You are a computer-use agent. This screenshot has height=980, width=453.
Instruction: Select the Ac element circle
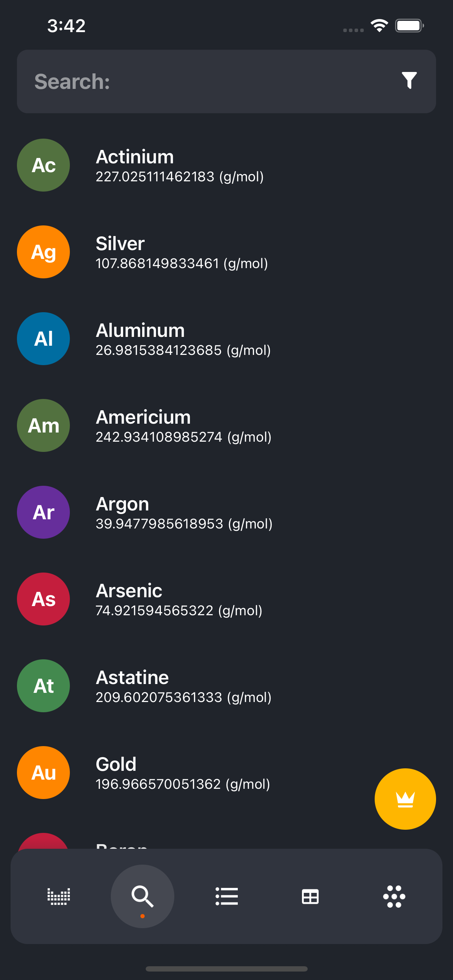[x=43, y=165]
